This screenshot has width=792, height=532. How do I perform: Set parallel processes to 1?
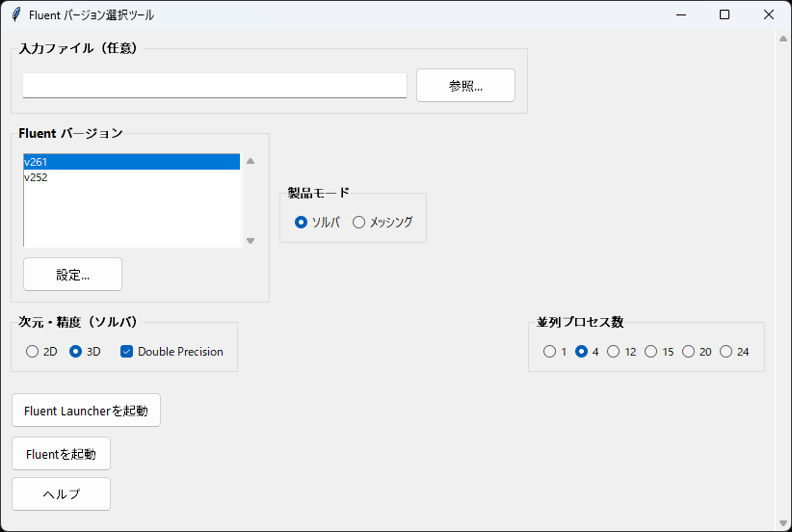click(555, 352)
